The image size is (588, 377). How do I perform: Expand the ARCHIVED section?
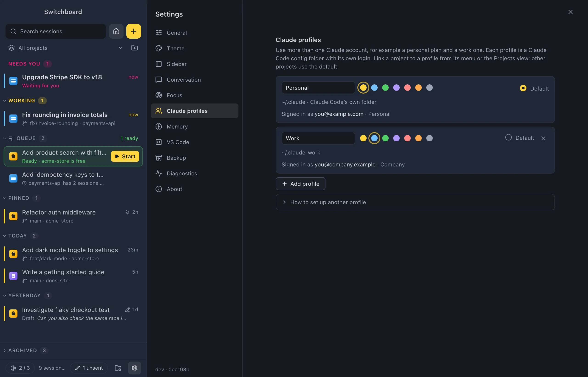pos(5,351)
